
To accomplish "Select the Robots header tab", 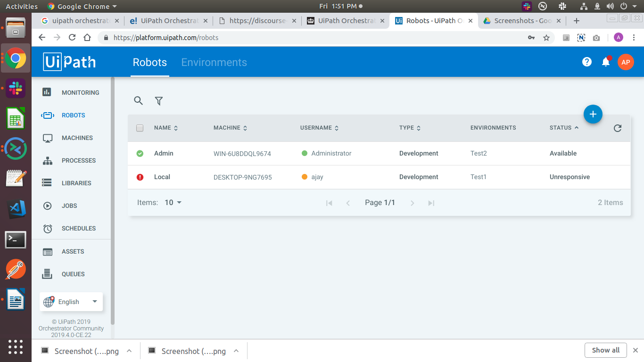I will point(150,62).
